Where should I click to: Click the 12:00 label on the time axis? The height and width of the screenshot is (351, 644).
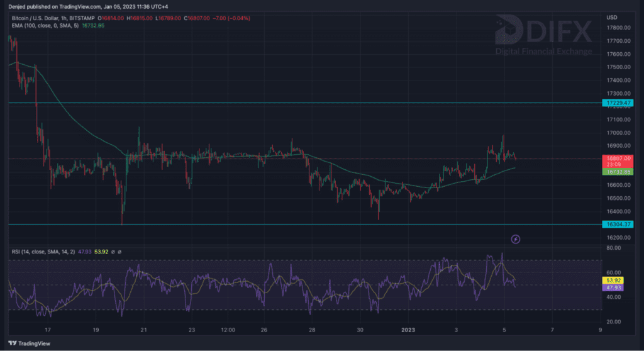coord(228,329)
